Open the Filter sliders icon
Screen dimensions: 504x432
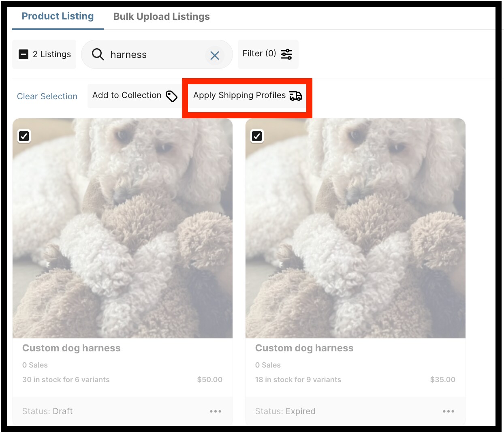pos(286,53)
